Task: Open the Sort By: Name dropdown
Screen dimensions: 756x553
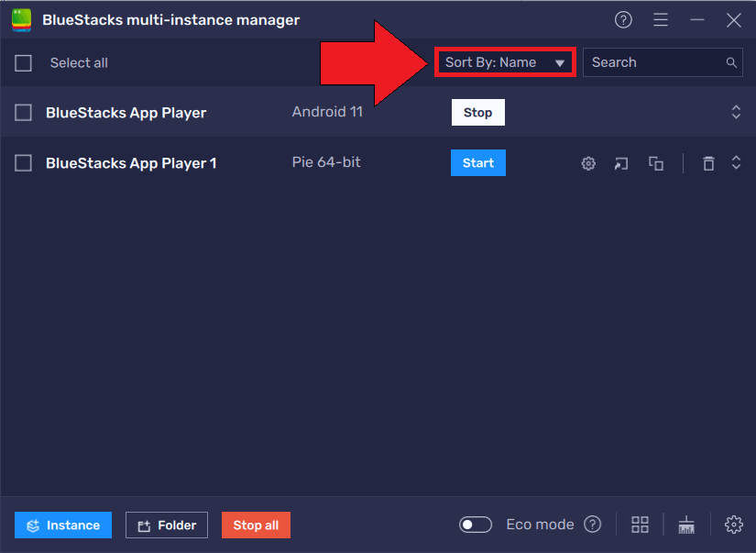Action: tap(504, 62)
